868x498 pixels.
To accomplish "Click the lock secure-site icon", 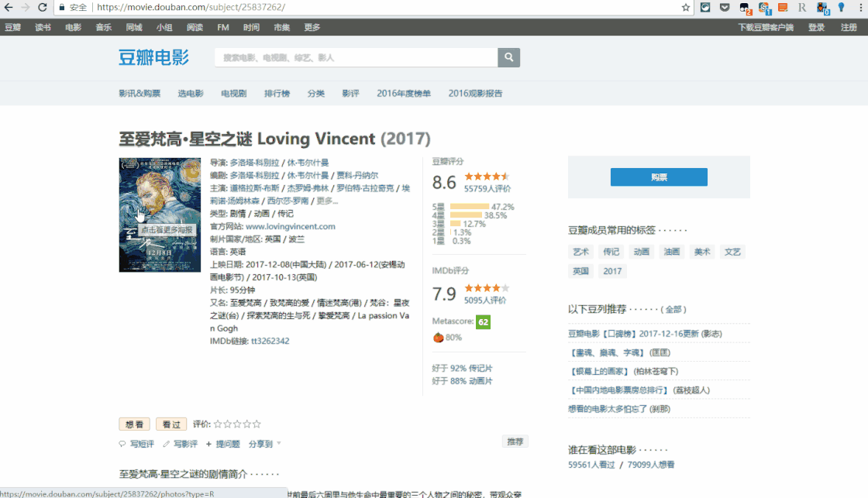I will pyautogui.click(x=62, y=7).
